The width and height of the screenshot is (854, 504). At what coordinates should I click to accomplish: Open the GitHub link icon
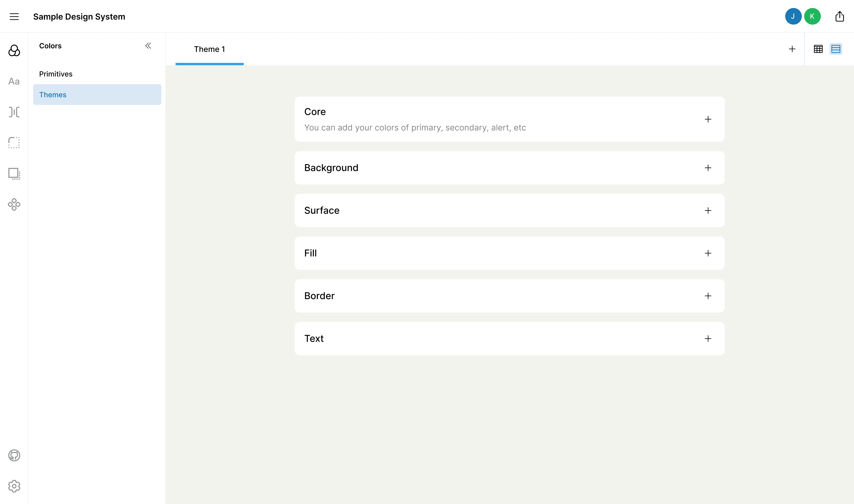14,455
